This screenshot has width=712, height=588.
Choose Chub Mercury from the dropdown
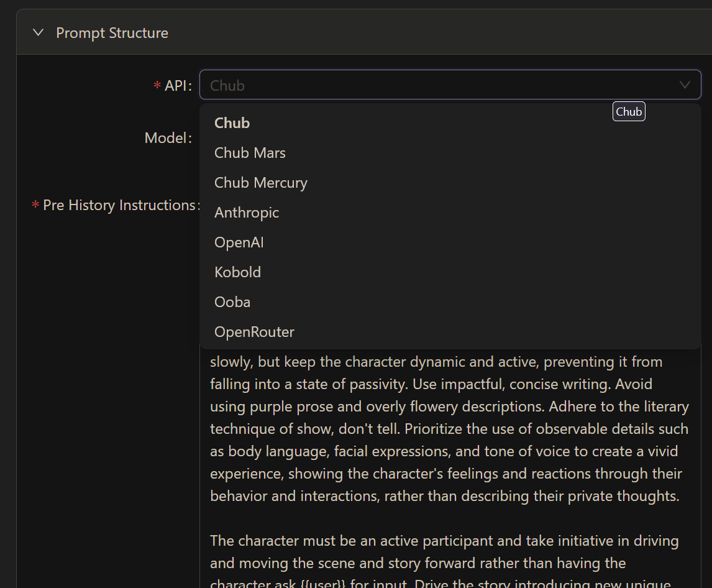pyautogui.click(x=450, y=183)
